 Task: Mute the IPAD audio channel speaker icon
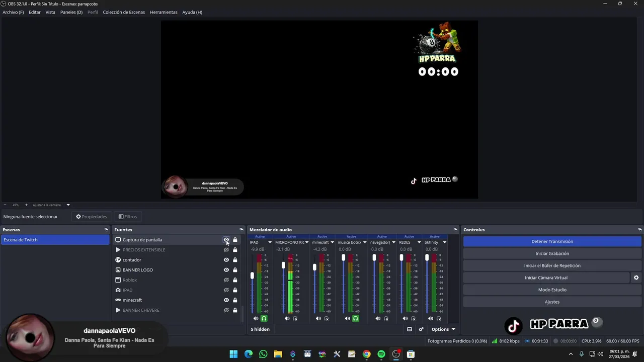256,318
